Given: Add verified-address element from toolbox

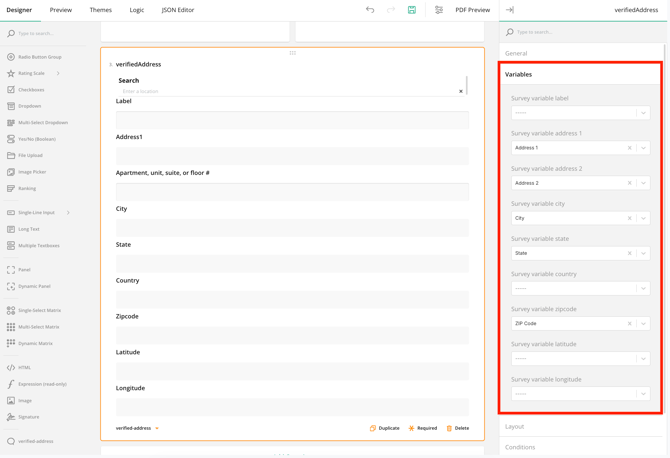Looking at the screenshot, I should point(30,441).
